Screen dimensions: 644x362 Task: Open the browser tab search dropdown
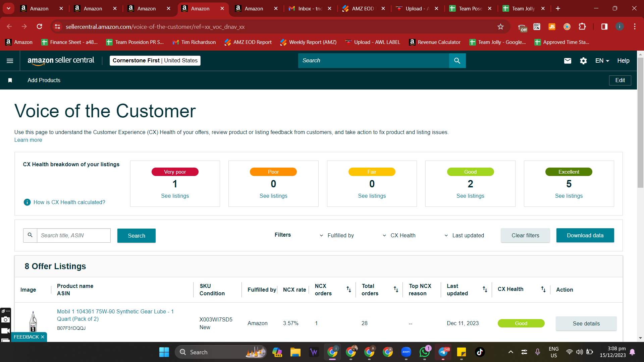(8, 8)
